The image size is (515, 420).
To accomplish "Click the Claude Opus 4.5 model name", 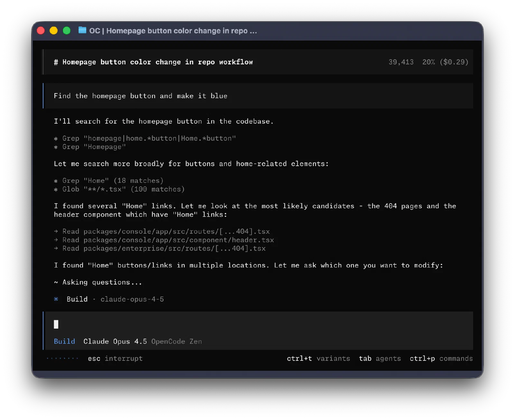I will coord(115,341).
